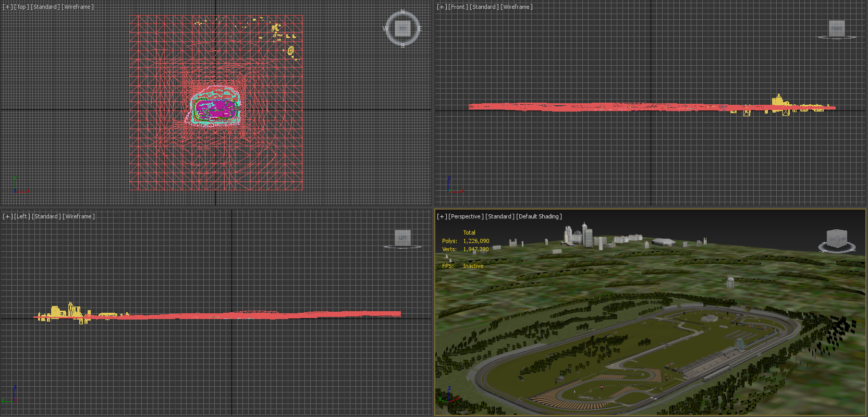The height and width of the screenshot is (417, 868).
Task: Open the [Wireframe] shading menu in the Top viewport
Action: (x=78, y=7)
